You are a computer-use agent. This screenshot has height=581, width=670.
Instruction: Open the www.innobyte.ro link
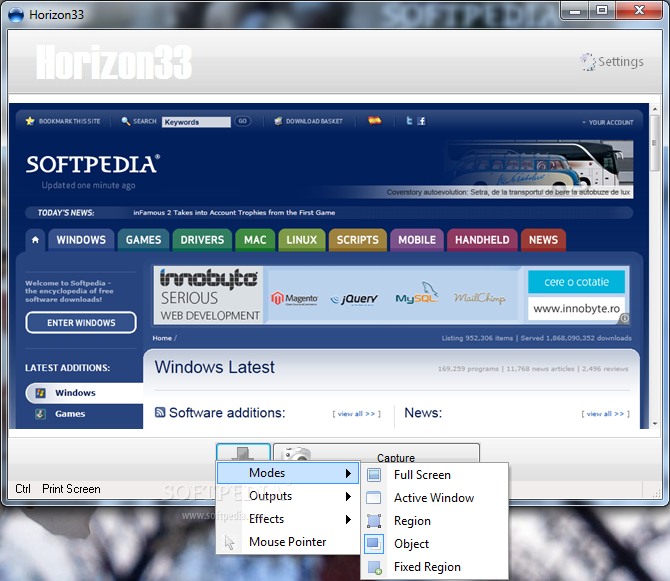click(576, 308)
